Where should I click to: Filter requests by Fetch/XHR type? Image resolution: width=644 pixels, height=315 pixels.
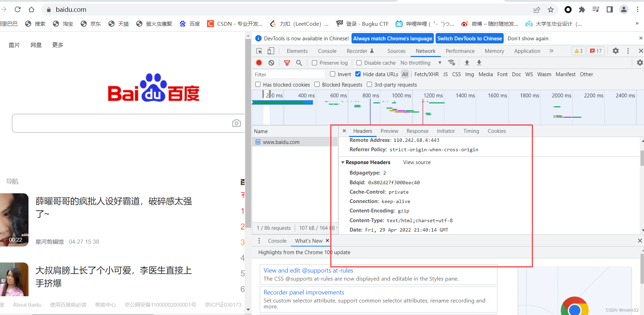click(x=427, y=74)
